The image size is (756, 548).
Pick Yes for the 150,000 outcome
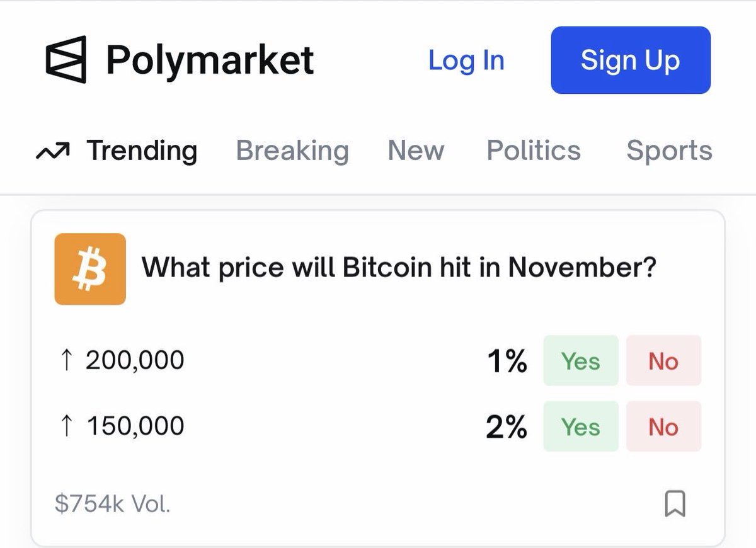(x=580, y=426)
